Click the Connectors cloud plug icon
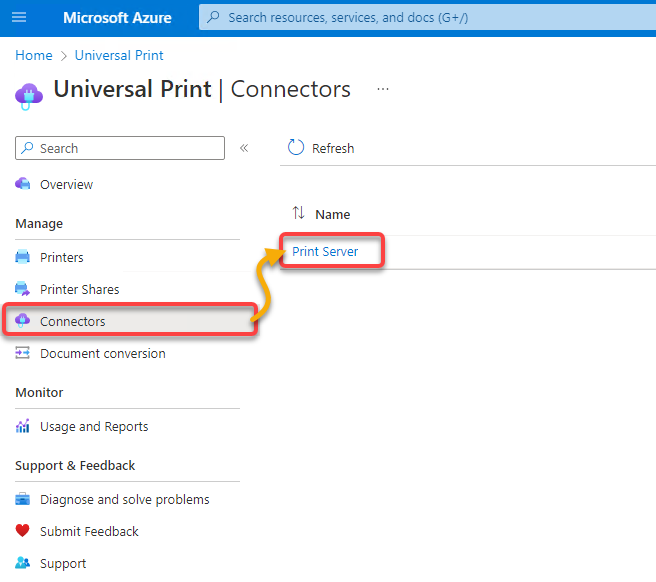Screen dimensions: 656x582 pyautogui.click(x=23, y=320)
